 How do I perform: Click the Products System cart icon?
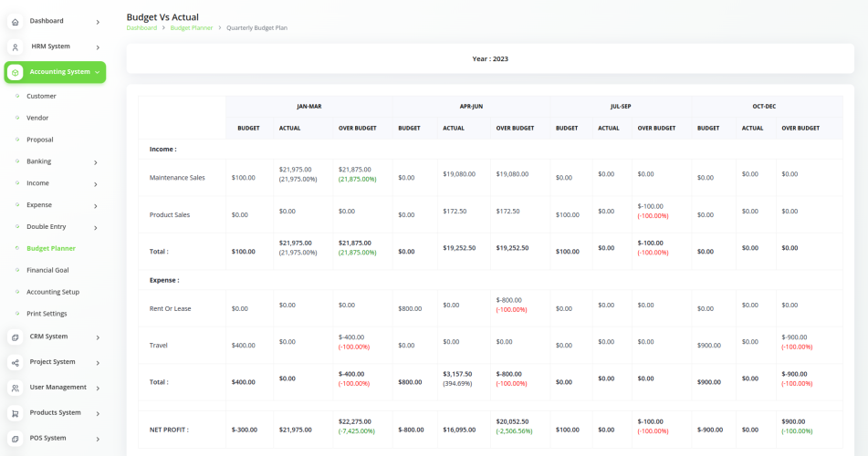16,413
